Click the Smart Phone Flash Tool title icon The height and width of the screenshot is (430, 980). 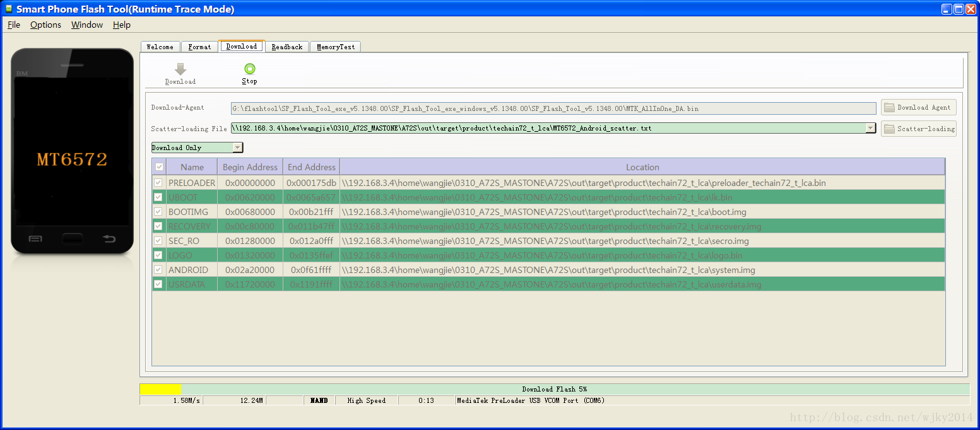(9, 9)
